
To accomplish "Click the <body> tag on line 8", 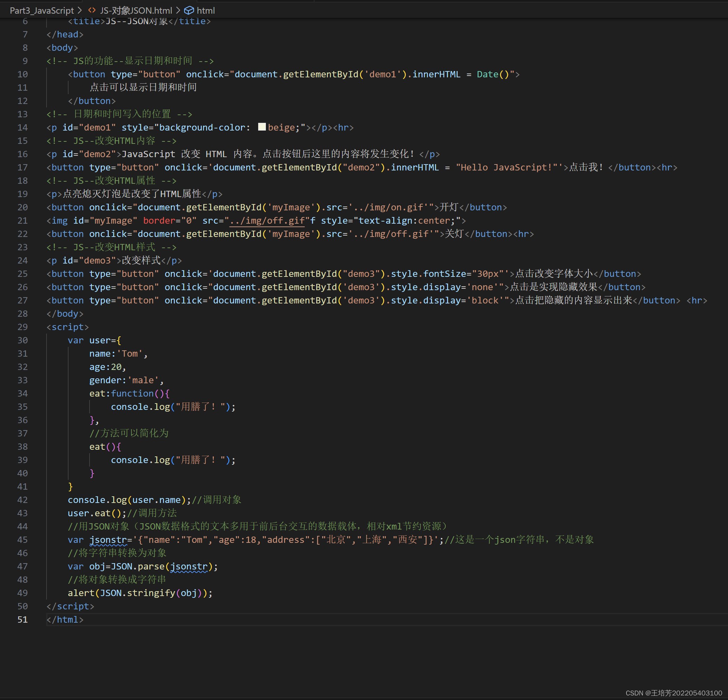I will pyautogui.click(x=62, y=48).
